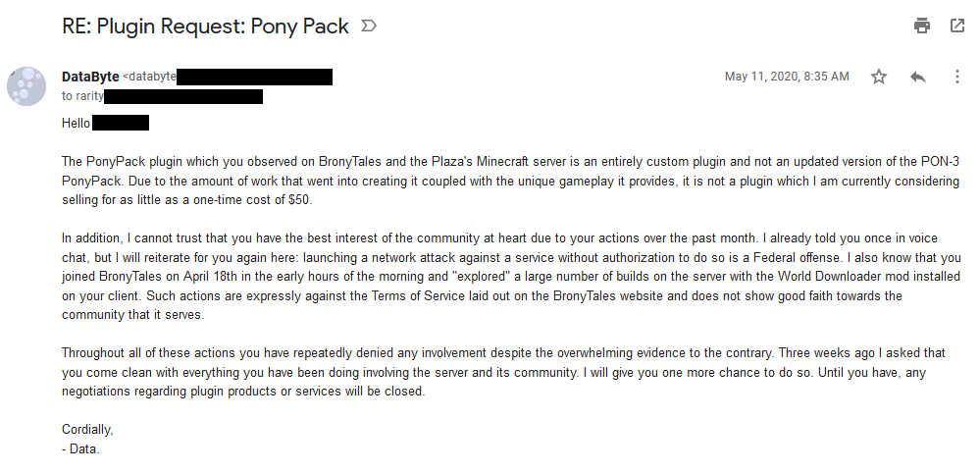Click the redacted recipient address block
The width and height of the screenshot is (980, 473).
[183, 96]
